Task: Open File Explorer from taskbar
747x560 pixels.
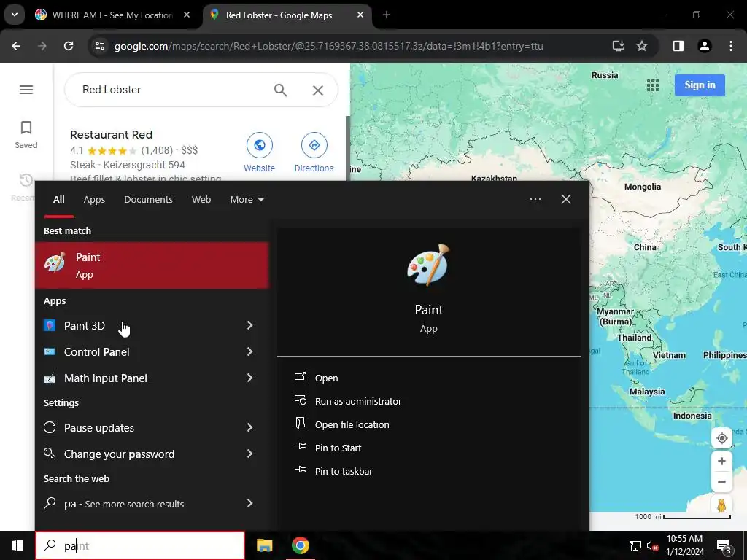Action: pyautogui.click(x=264, y=545)
